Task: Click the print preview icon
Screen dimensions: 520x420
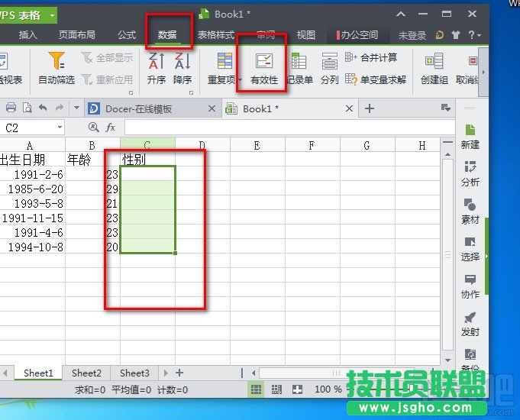Action: click(27, 108)
